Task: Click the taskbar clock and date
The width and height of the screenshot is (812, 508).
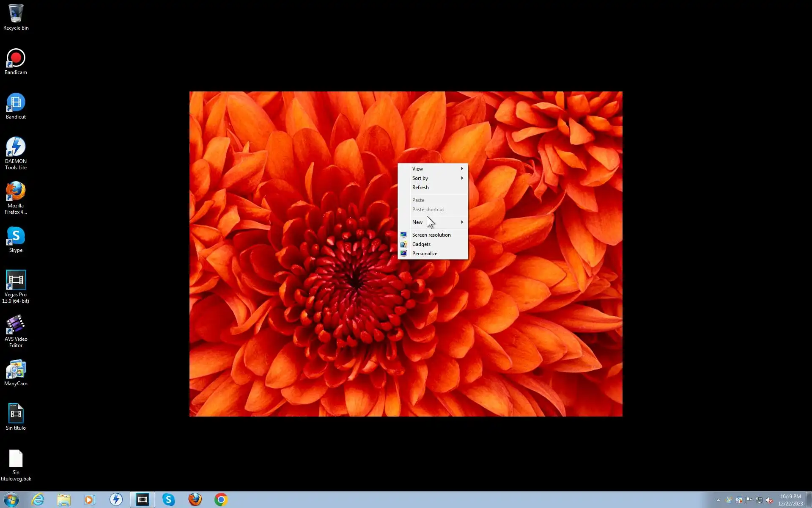Action: point(790,500)
